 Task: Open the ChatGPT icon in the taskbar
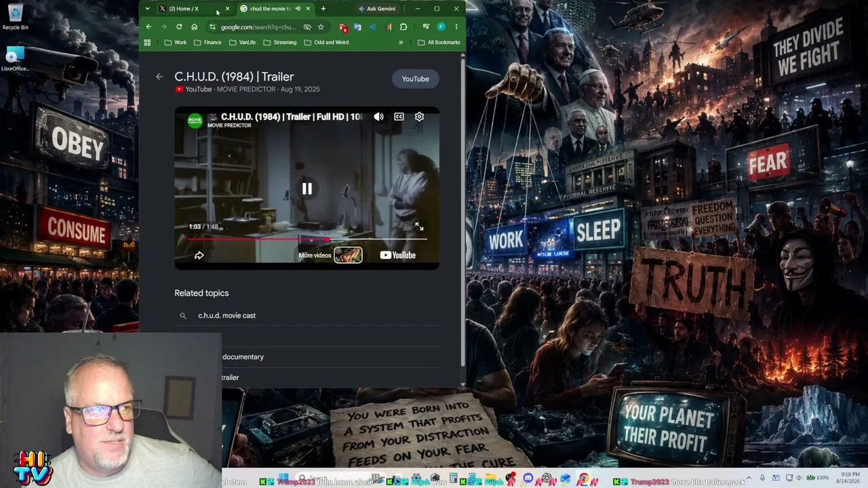coord(547,479)
